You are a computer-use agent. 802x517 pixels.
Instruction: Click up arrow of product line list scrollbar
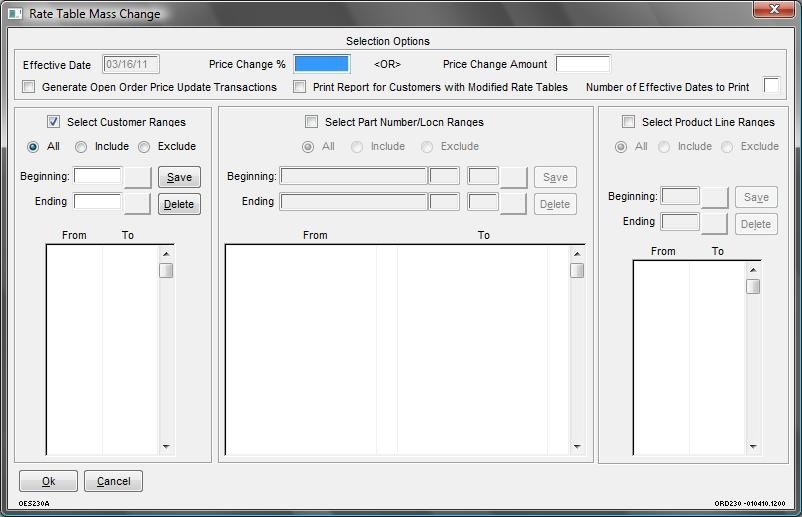point(753,269)
